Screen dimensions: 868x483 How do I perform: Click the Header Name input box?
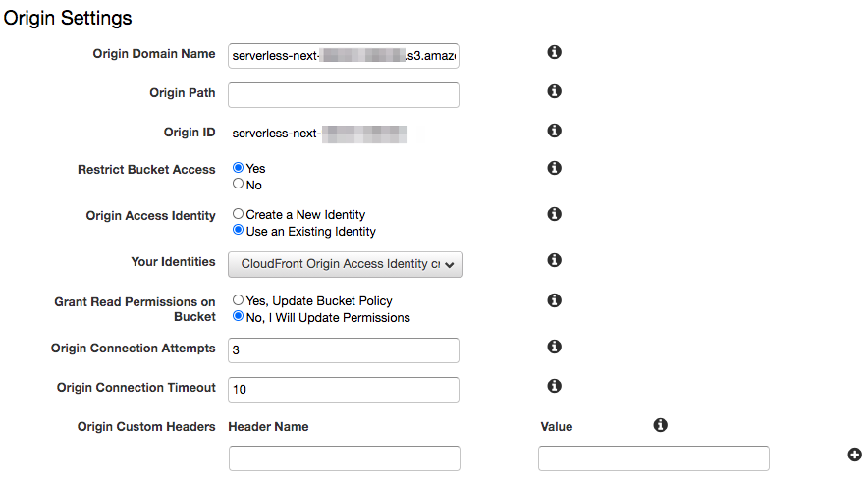click(x=345, y=458)
